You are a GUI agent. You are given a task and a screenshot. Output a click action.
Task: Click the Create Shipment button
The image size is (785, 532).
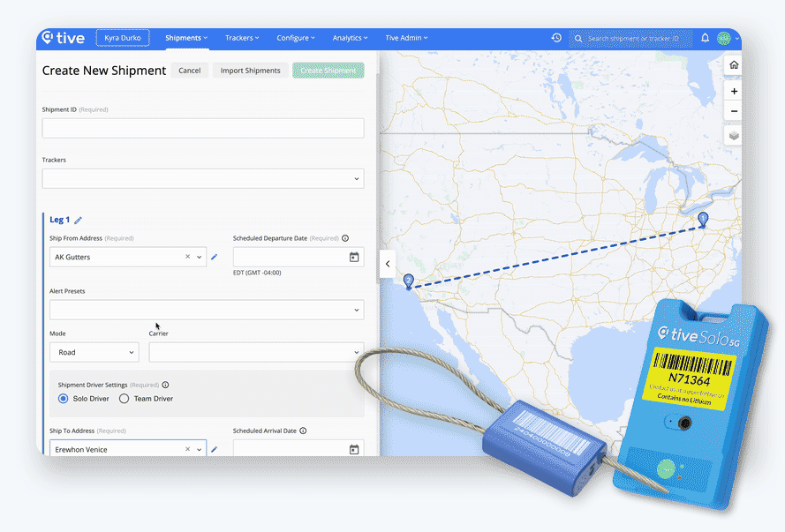click(x=328, y=71)
